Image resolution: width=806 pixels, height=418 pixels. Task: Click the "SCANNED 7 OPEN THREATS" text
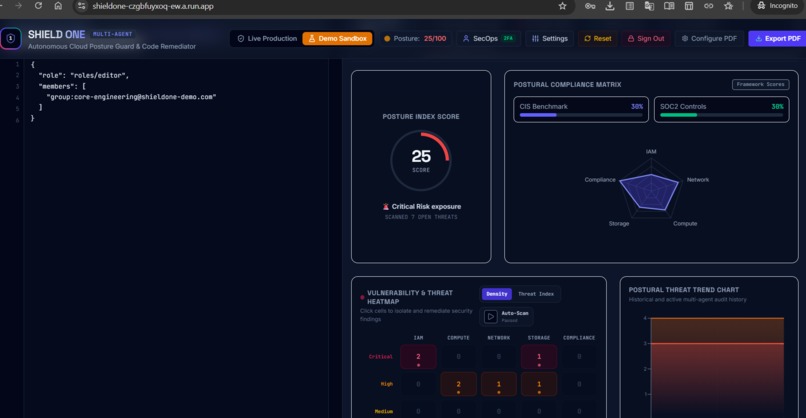pyautogui.click(x=421, y=217)
